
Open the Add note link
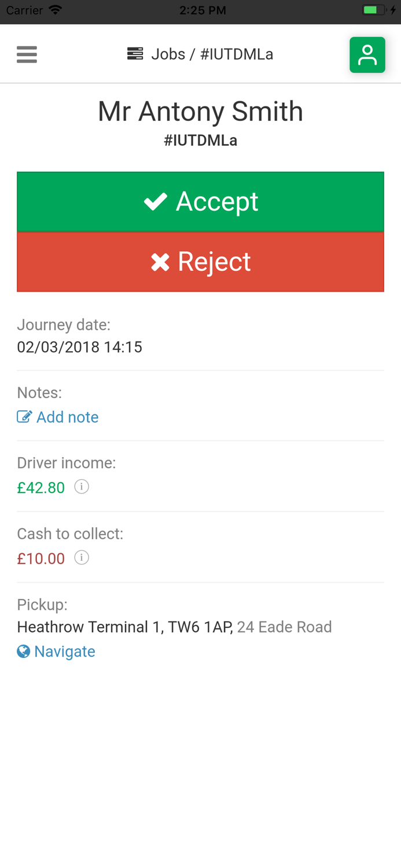coord(67,417)
